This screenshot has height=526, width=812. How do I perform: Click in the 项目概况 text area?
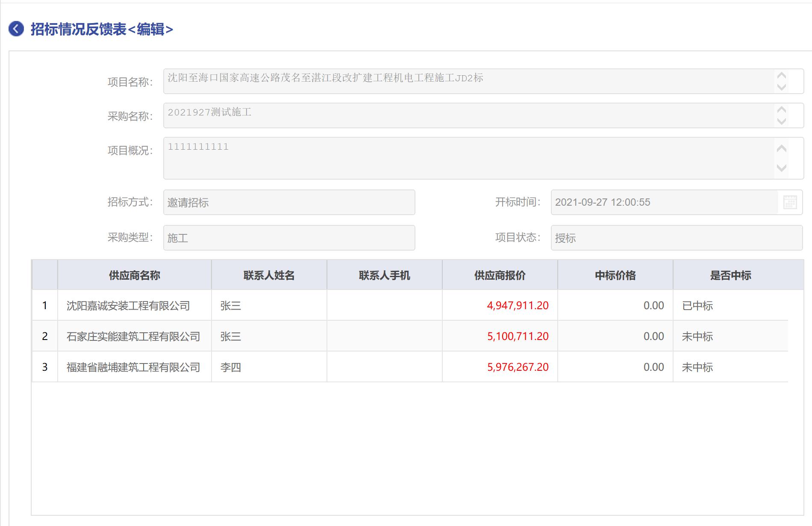[468, 158]
